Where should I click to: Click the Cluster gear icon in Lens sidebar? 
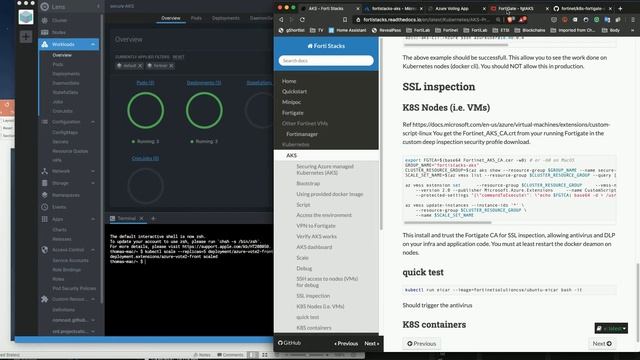(44, 20)
